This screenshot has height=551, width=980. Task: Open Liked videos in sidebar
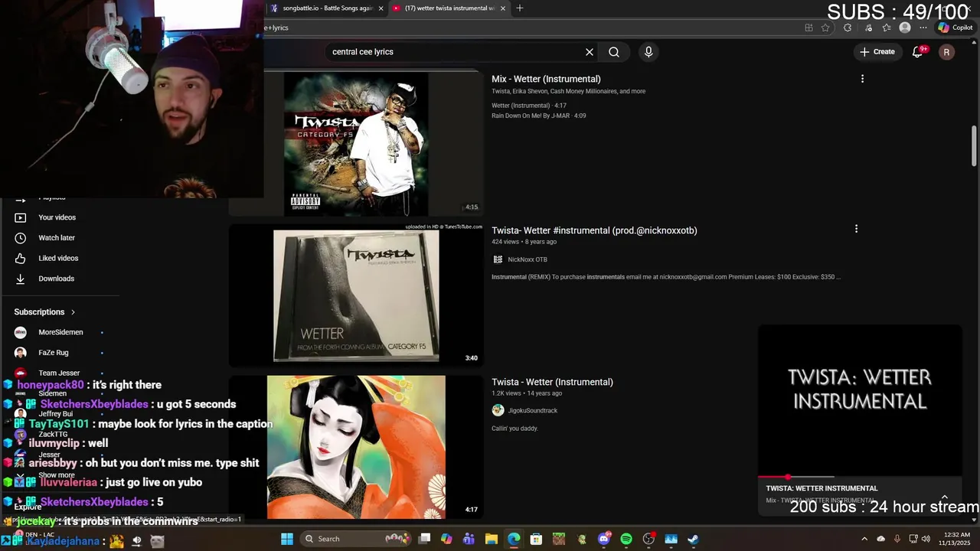point(58,258)
